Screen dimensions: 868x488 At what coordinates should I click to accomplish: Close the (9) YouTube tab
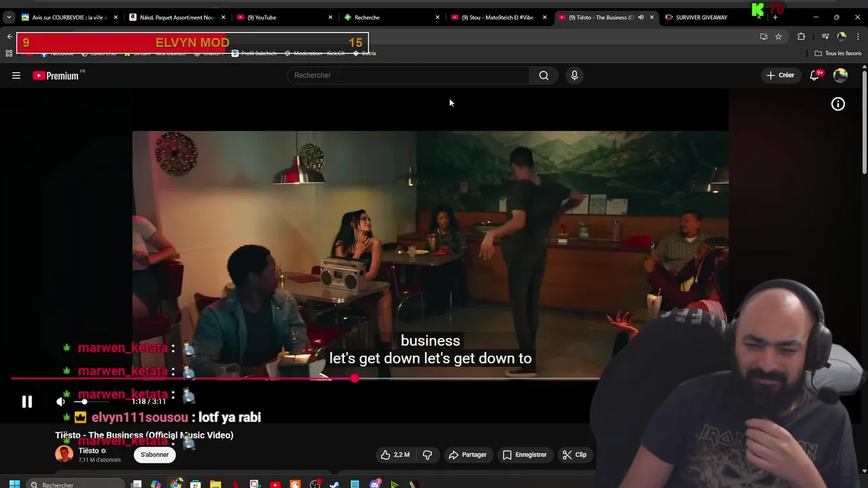pos(330,18)
